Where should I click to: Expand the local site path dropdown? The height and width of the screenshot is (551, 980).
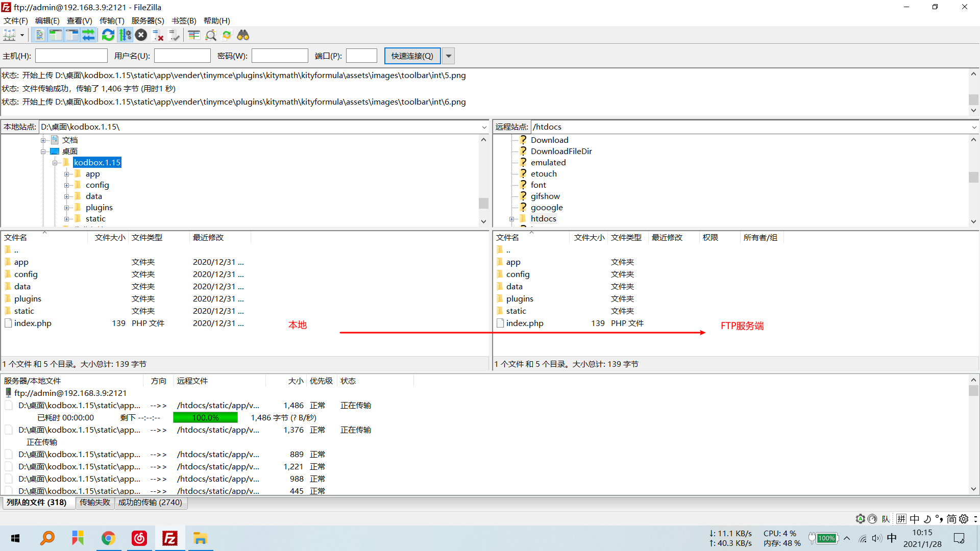[484, 127]
